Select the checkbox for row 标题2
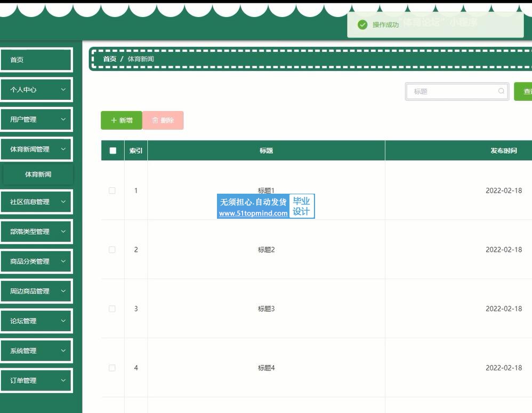This screenshot has width=532, height=413. click(x=112, y=250)
